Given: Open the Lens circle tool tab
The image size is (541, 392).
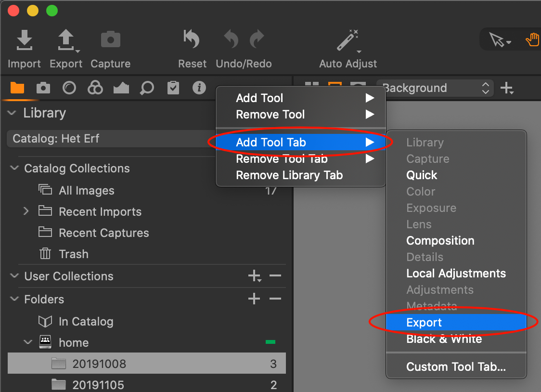Looking at the screenshot, I should [x=69, y=88].
